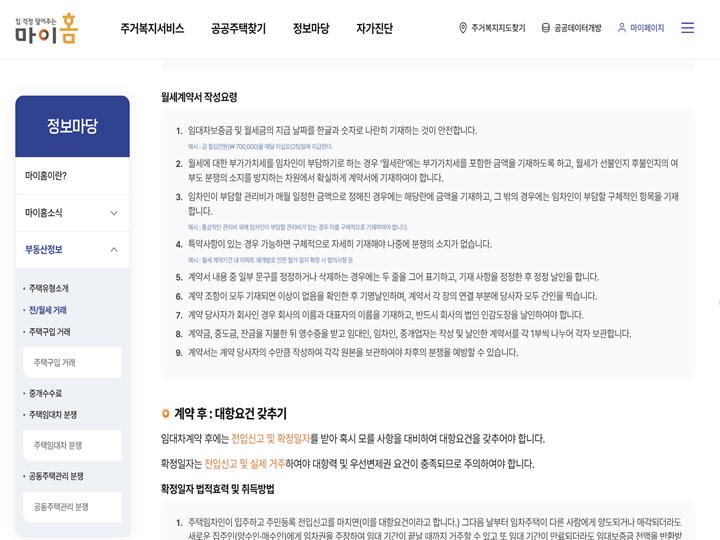The height and width of the screenshot is (540, 720).
Task: Open 자가진단 menu
Action: click(x=374, y=28)
